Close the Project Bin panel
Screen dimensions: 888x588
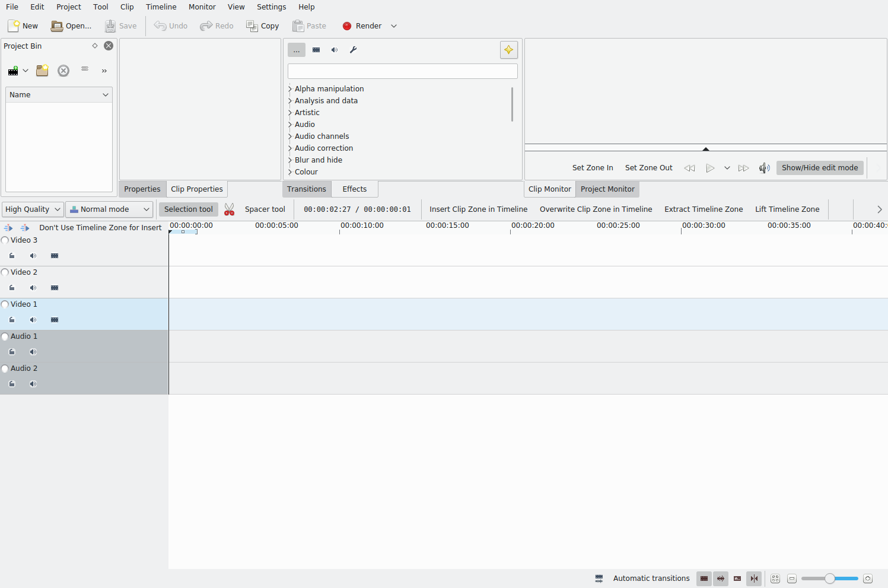pos(109,46)
